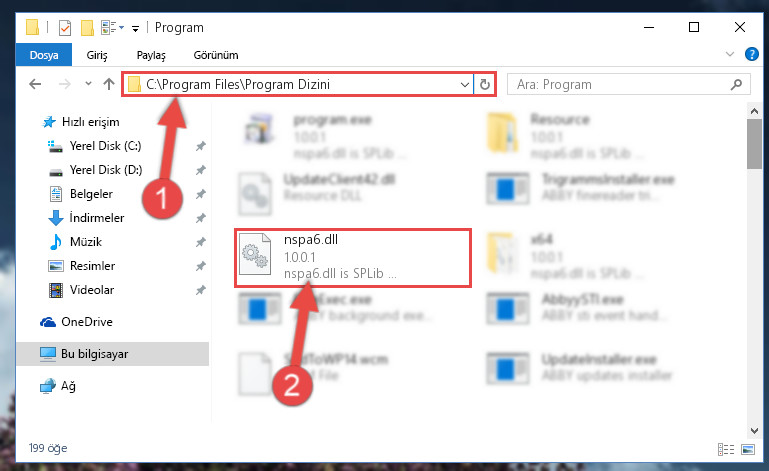Image resolution: width=769 pixels, height=471 pixels.
Task: Select the nspa6.dll file
Action: (353, 258)
